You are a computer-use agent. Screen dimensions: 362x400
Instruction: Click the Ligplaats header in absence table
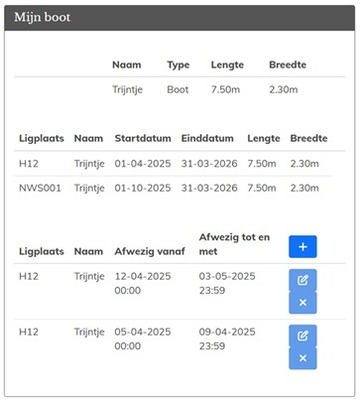[41, 251]
